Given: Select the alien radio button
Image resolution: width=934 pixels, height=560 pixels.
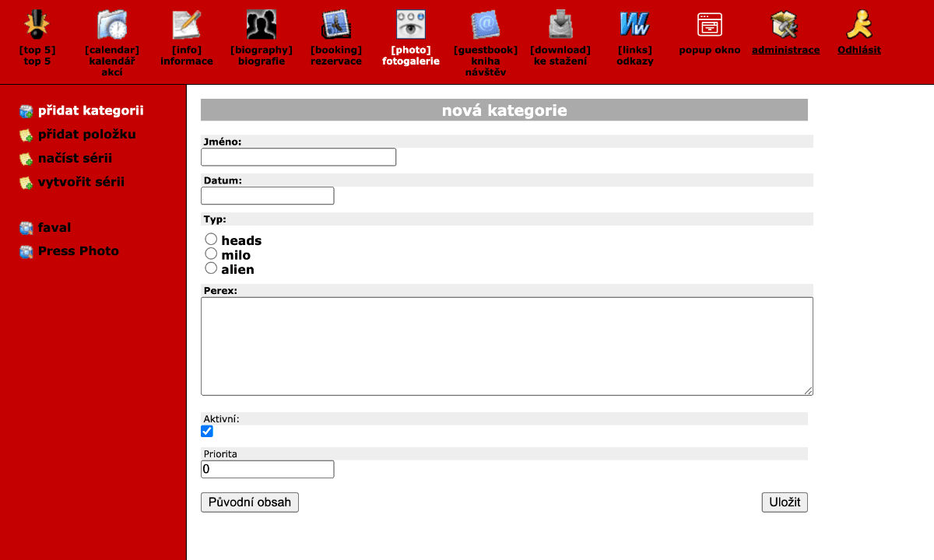Looking at the screenshot, I should click(x=211, y=268).
